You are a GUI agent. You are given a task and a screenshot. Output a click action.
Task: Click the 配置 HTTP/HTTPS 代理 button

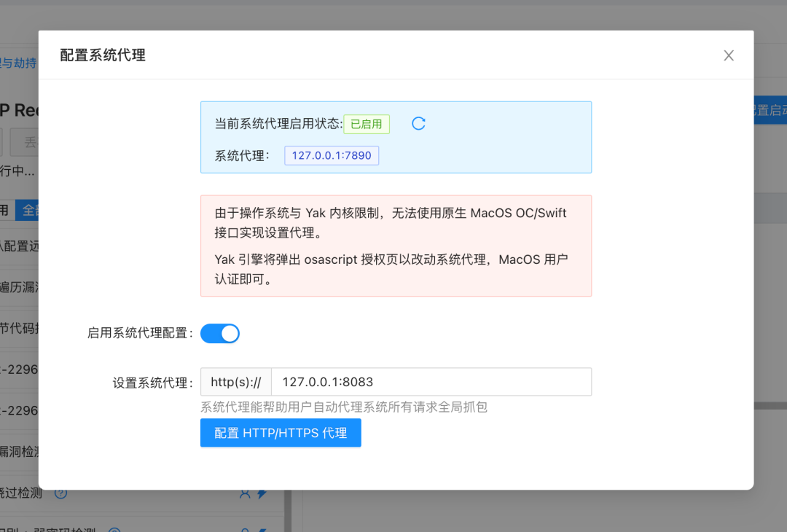pos(281,433)
